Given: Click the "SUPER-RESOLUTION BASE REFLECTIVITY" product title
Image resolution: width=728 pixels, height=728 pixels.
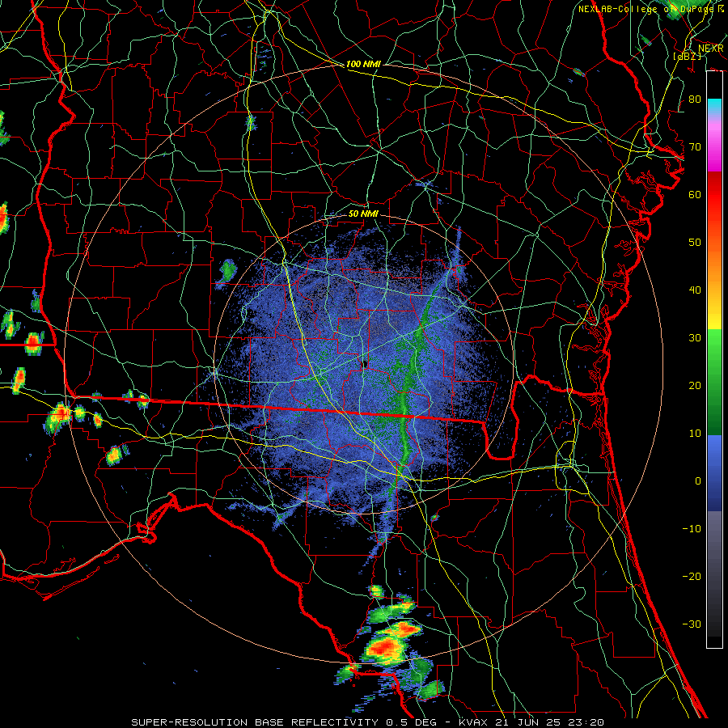Looking at the screenshot, I should point(255,722).
